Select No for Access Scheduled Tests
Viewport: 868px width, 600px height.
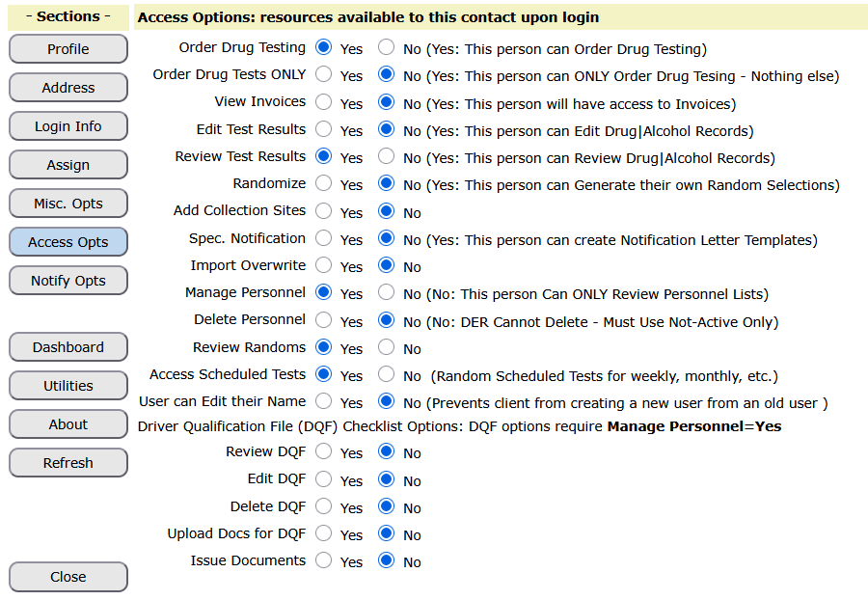point(387,374)
